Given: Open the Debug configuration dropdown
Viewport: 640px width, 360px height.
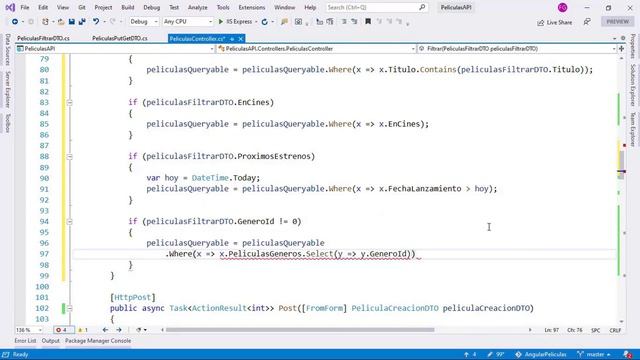Looking at the screenshot, I should pyautogui.click(x=144, y=22).
